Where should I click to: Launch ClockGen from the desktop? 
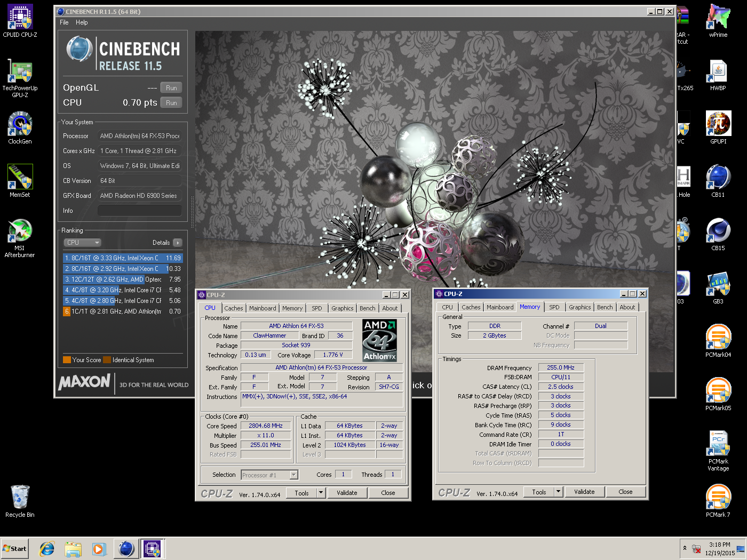[20, 128]
